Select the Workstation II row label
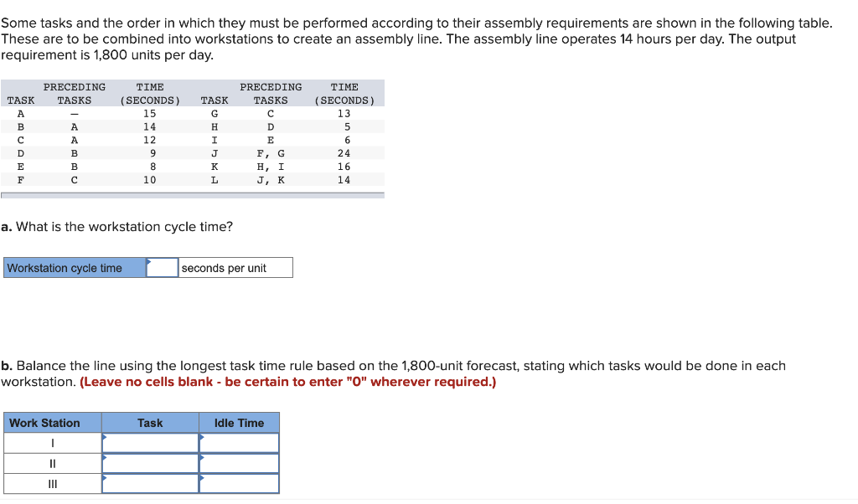Image resolution: width=858 pixels, height=504 pixels. pyautogui.click(x=52, y=462)
